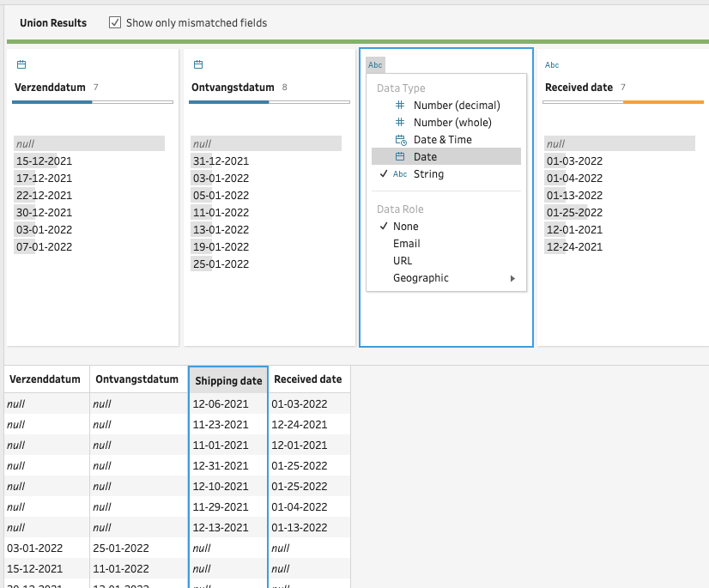Screen dimensions: 709x588
Task: Choose the URL data role
Action: [x=403, y=261]
